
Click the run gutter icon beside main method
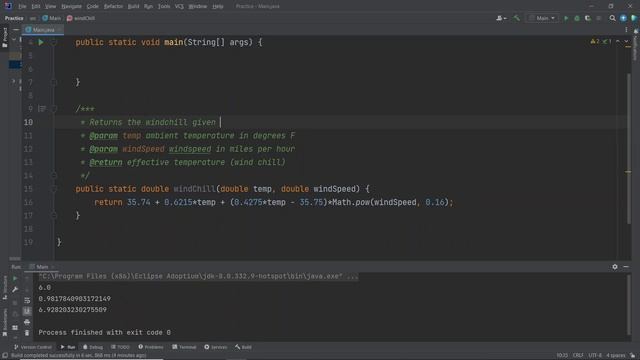41,42
